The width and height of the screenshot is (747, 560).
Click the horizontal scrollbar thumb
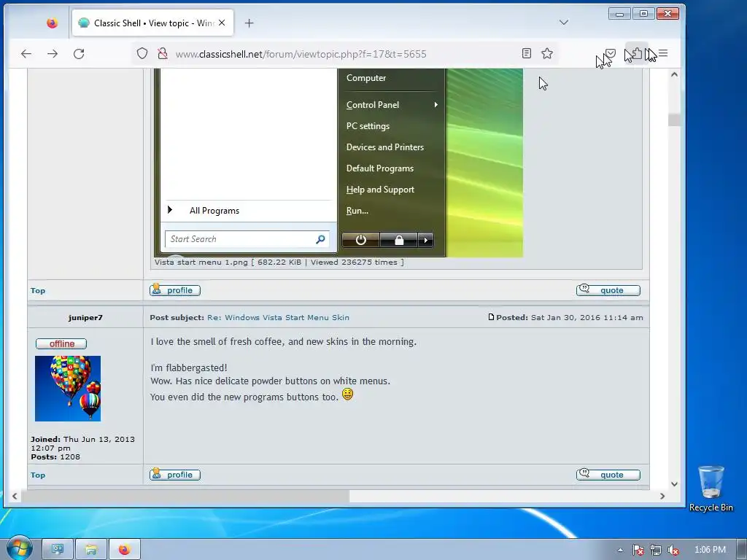185,496
